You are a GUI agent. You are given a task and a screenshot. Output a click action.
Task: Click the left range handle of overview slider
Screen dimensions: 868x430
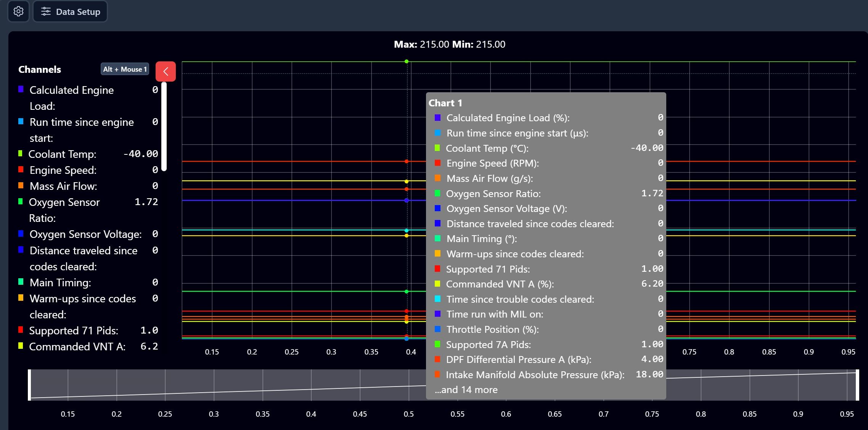tap(29, 385)
